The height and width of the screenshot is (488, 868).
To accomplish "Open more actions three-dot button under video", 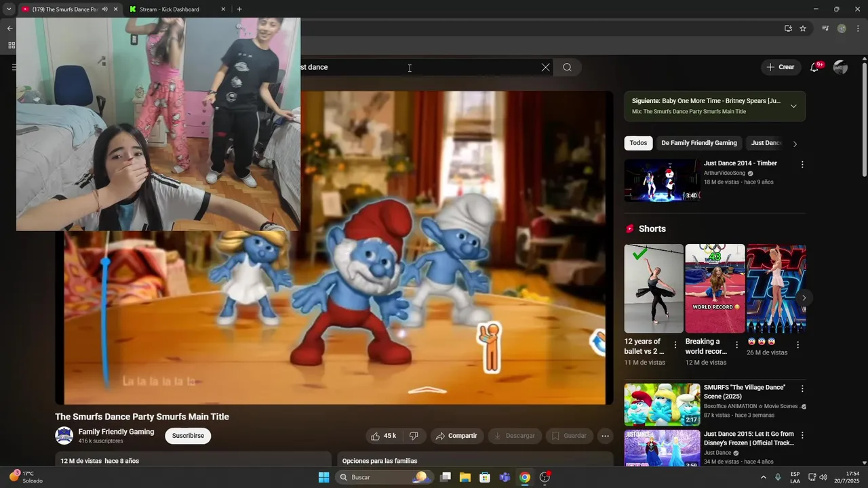I will (x=606, y=436).
